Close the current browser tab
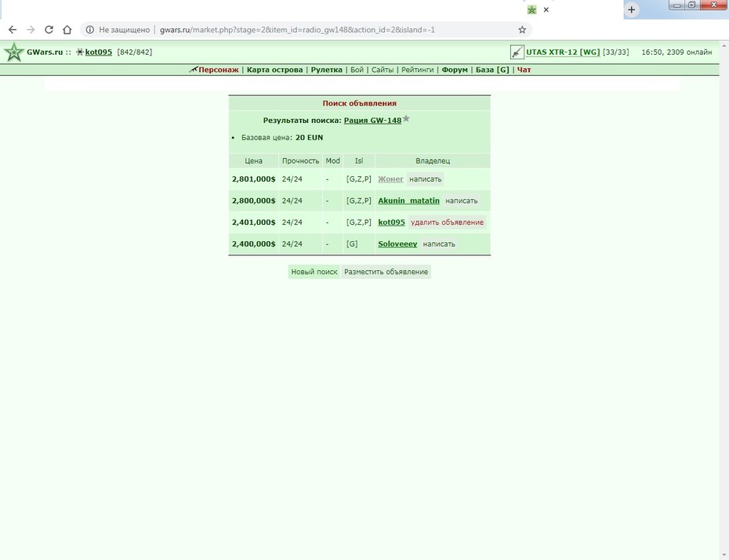The width and height of the screenshot is (729, 560). pos(546,9)
